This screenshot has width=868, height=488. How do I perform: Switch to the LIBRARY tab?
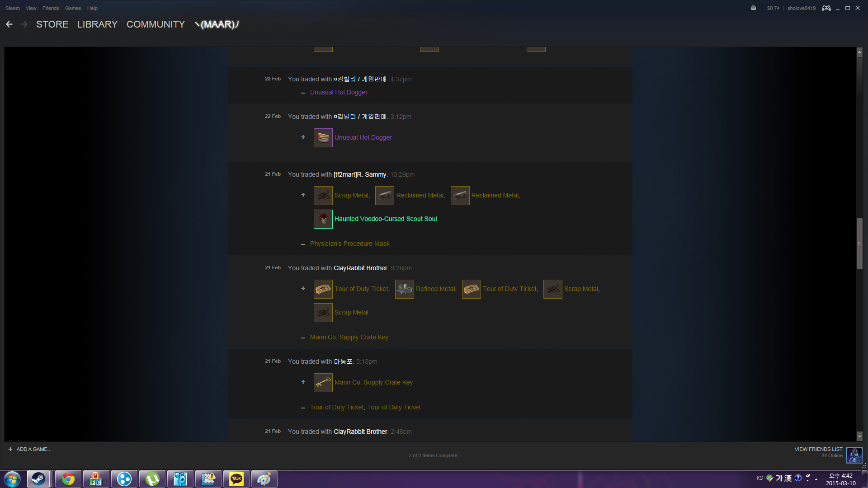97,24
